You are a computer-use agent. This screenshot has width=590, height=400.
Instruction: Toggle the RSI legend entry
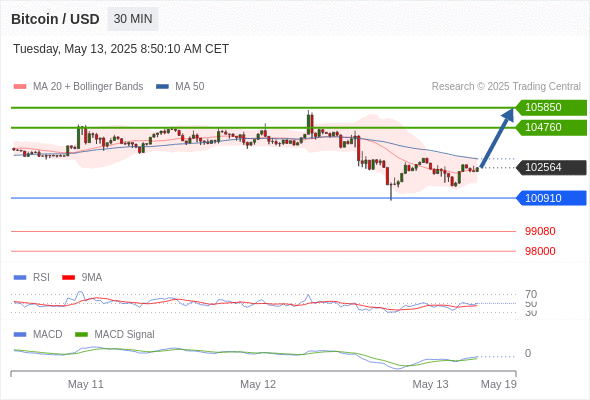pos(32,277)
